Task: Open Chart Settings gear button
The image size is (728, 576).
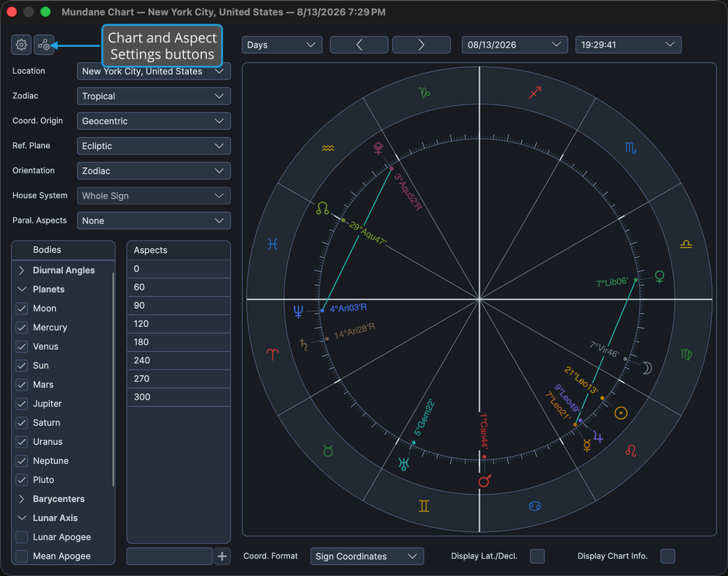Action: pyautogui.click(x=21, y=45)
